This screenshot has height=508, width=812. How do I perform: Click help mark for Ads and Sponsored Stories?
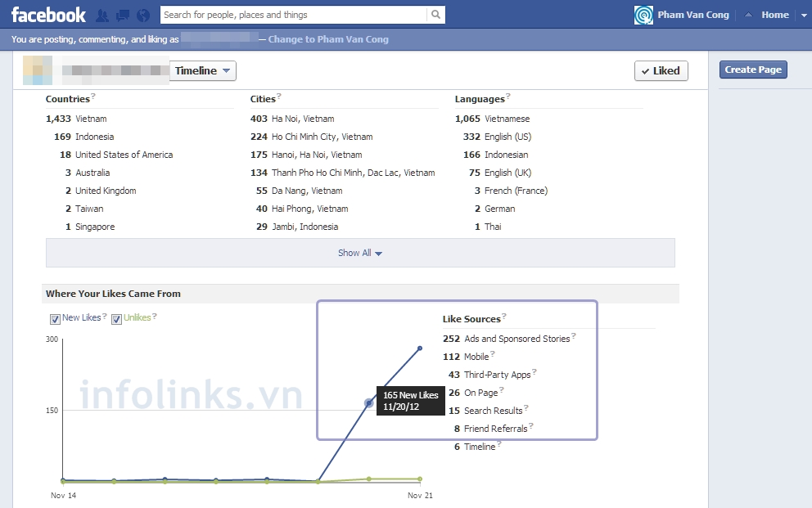tap(574, 335)
